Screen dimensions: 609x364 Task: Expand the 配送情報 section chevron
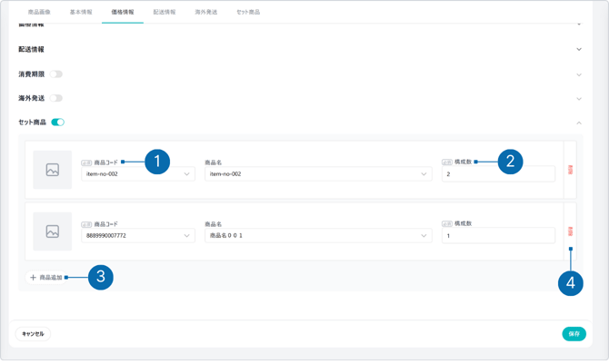click(x=579, y=50)
